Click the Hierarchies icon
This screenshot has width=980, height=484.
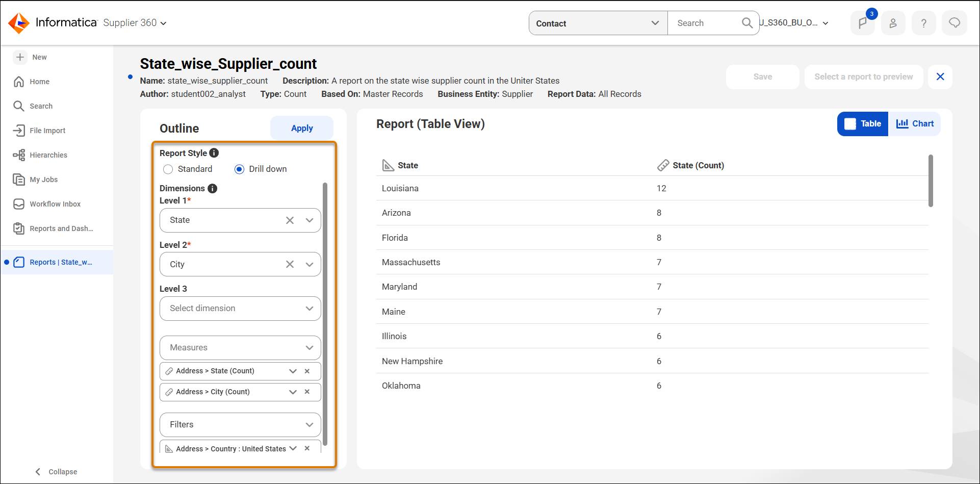[19, 155]
